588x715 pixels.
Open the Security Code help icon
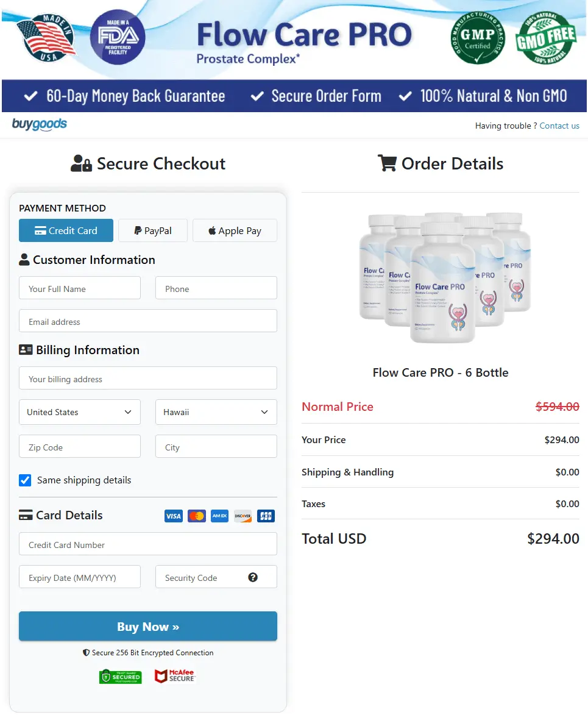pyautogui.click(x=253, y=577)
